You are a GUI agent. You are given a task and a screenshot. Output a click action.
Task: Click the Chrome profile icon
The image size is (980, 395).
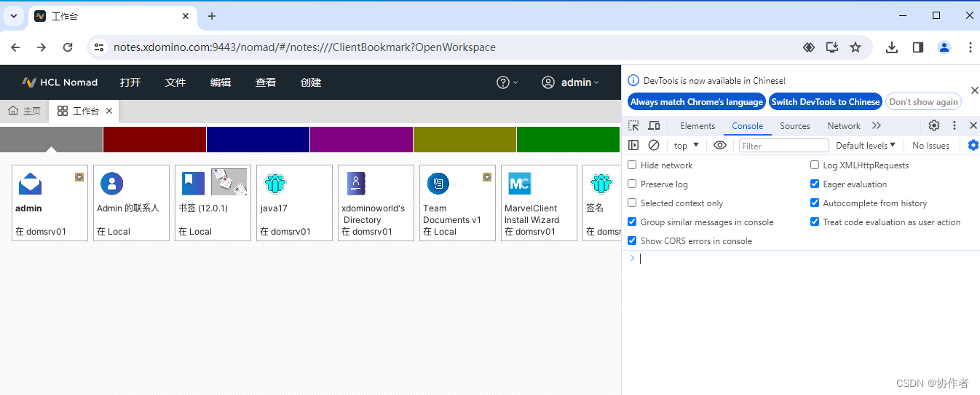(944, 47)
